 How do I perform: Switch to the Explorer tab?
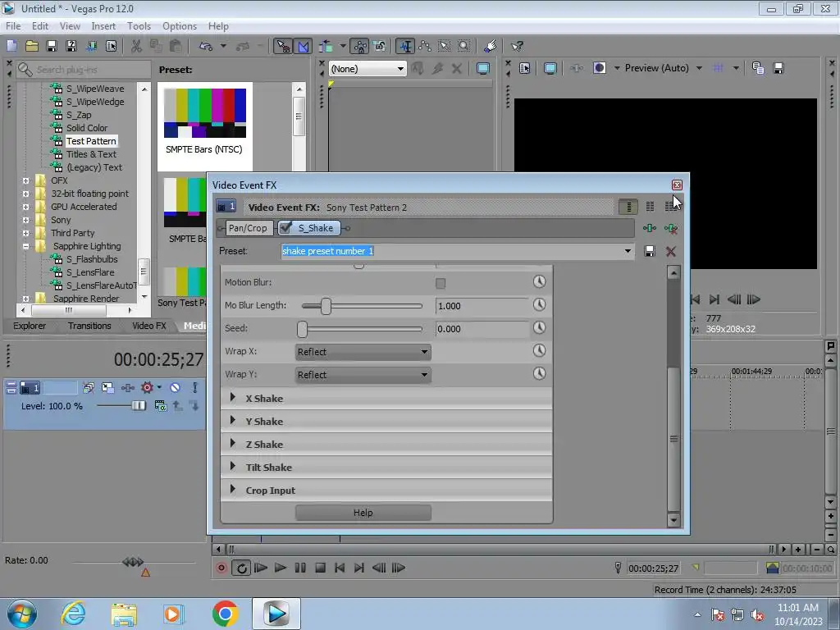click(30, 326)
